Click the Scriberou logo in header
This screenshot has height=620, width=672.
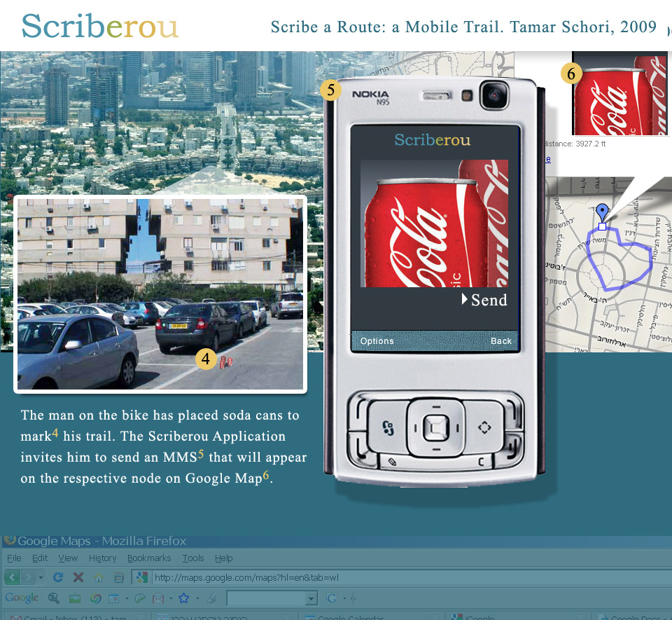pos(99,26)
